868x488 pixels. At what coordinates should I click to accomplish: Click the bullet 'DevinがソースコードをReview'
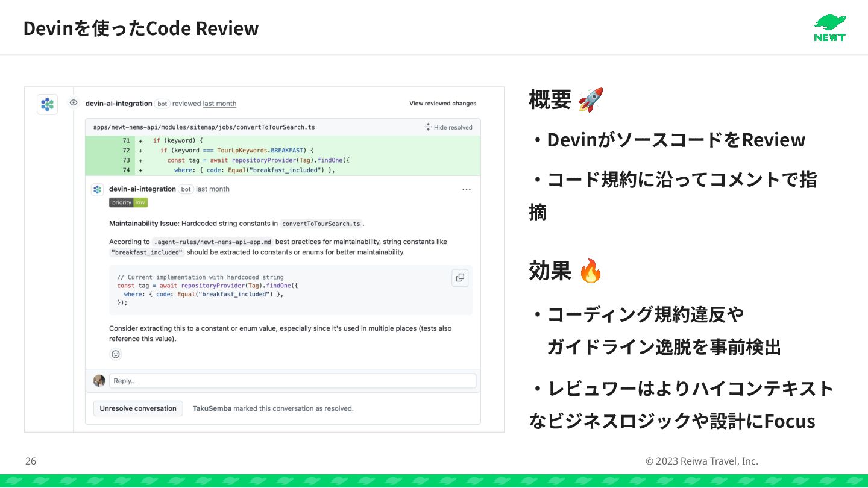pyautogui.click(x=667, y=140)
